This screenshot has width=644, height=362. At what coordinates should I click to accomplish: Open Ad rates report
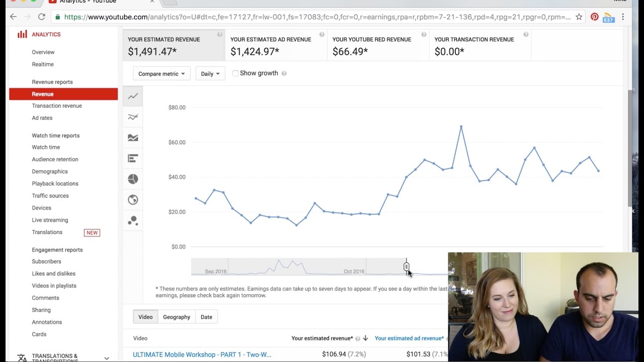tap(42, 118)
